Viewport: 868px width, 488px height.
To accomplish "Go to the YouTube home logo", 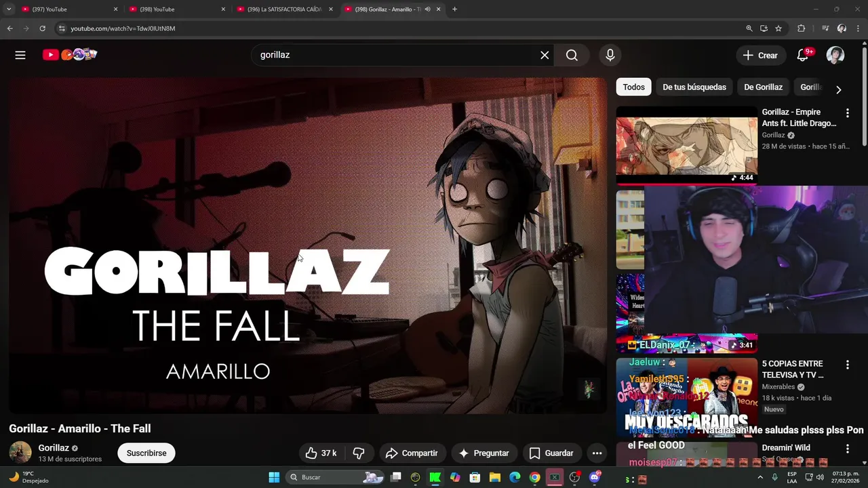I will click(70, 55).
